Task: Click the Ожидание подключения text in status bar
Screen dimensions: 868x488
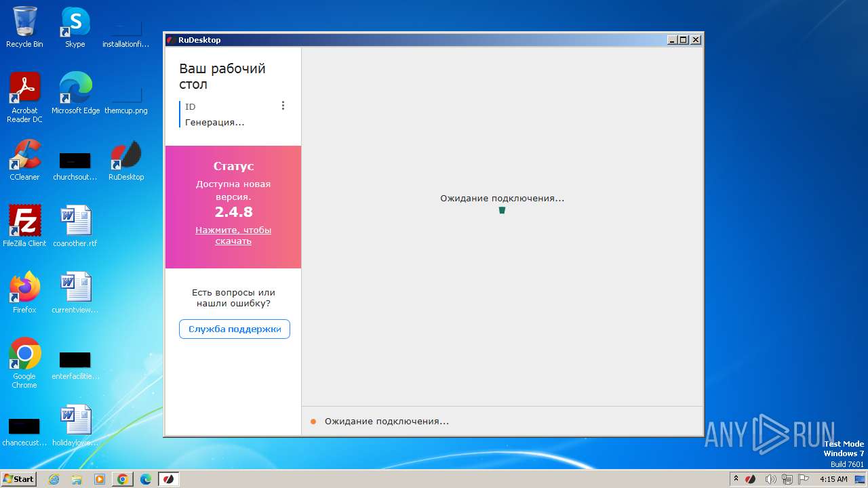Action: click(387, 422)
